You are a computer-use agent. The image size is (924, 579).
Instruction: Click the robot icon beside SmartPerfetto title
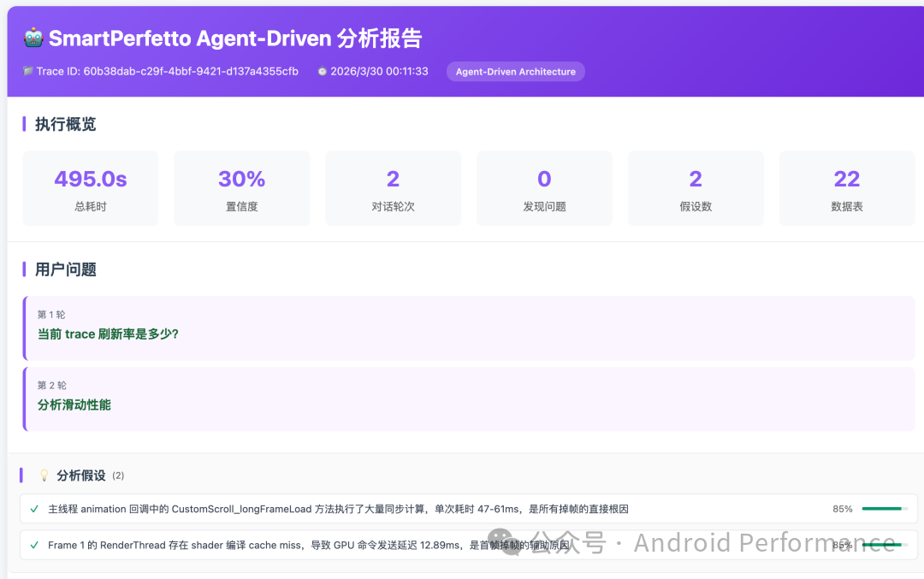pos(33,38)
